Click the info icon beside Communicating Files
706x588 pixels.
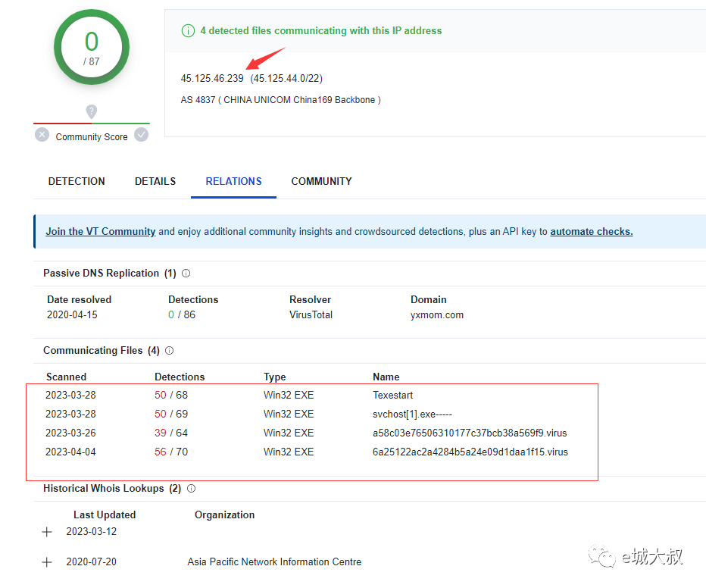point(170,351)
